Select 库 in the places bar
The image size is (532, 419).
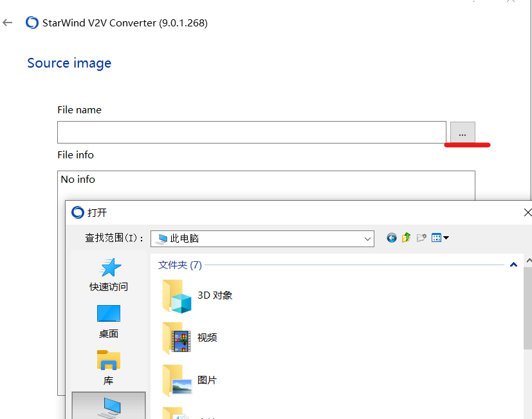(109, 368)
